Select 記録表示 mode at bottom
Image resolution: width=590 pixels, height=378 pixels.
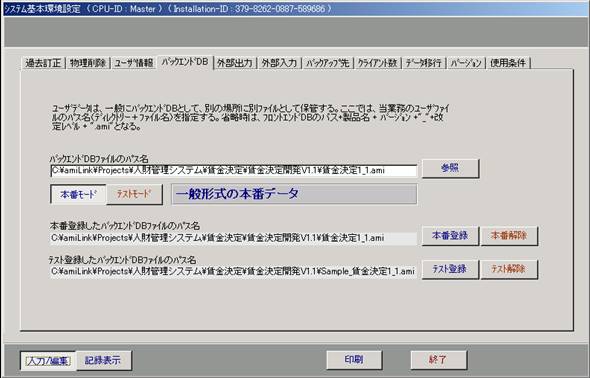[103, 361]
